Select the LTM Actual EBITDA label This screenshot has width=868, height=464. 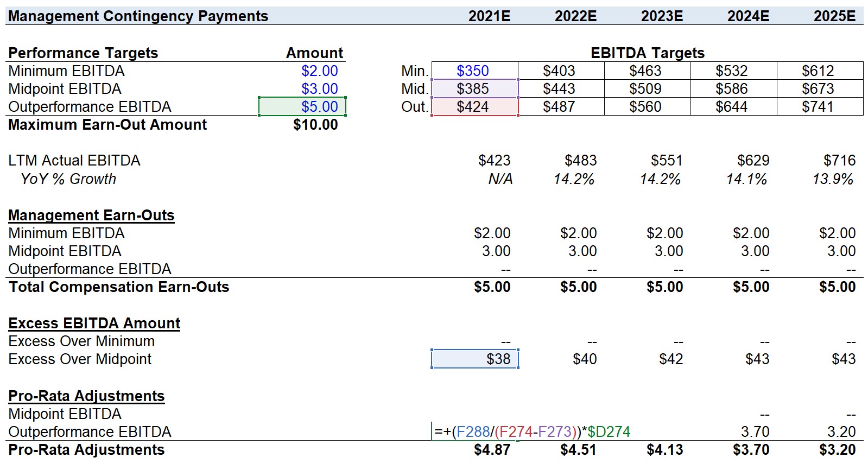pos(74,161)
